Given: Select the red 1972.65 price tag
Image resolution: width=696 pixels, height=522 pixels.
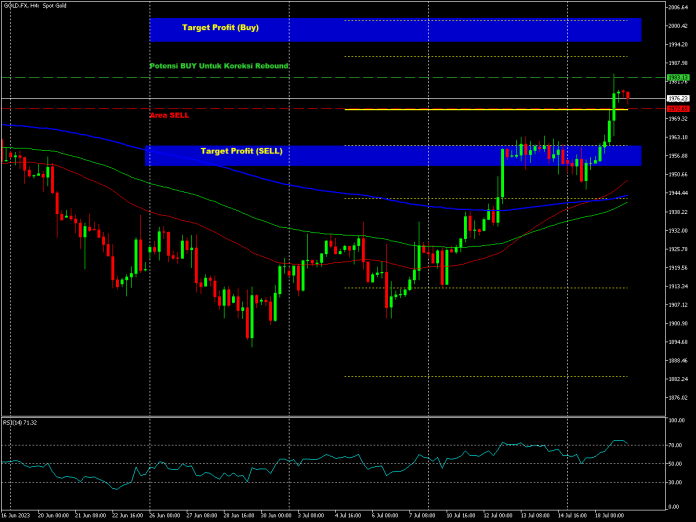Looking at the screenshot, I should click(678, 109).
